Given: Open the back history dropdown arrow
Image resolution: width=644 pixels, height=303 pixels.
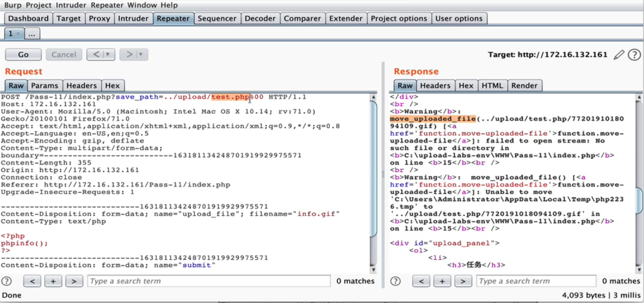Looking at the screenshot, I should (109, 54).
